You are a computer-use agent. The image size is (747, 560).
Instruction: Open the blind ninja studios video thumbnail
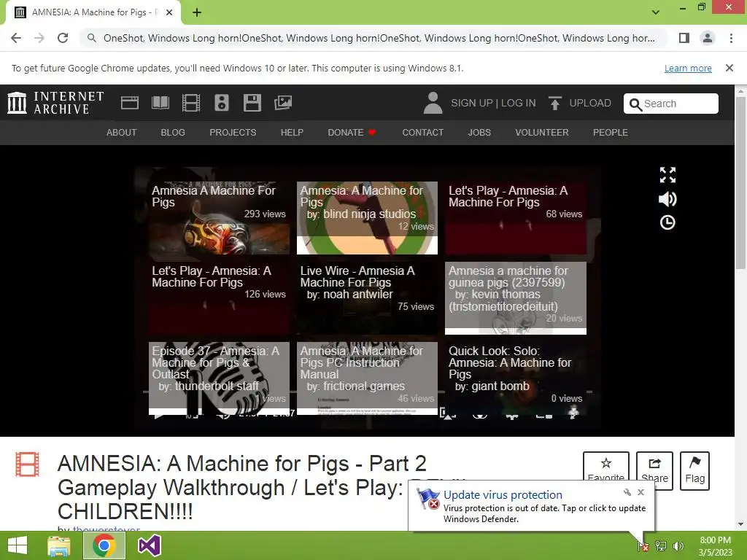tap(367, 217)
